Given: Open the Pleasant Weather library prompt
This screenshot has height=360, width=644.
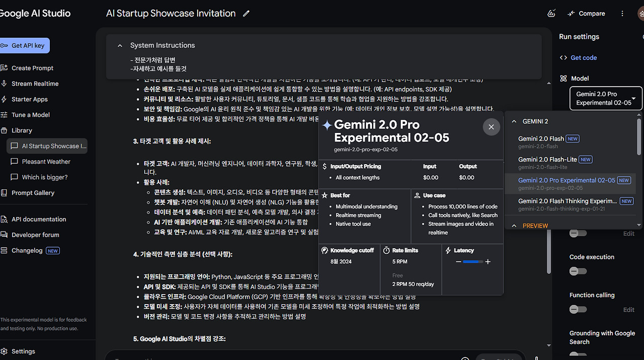Looking at the screenshot, I should pyautogui.click(x=46, y=162).
